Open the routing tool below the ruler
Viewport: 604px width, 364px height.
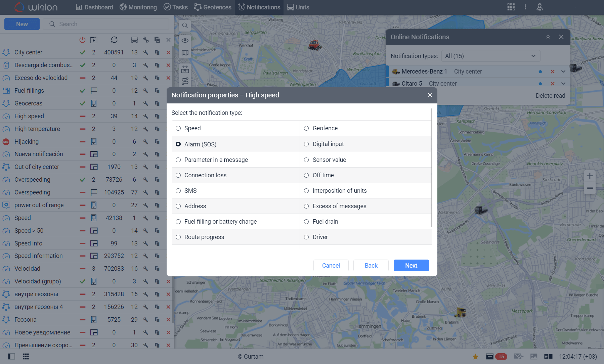[185, 81]
